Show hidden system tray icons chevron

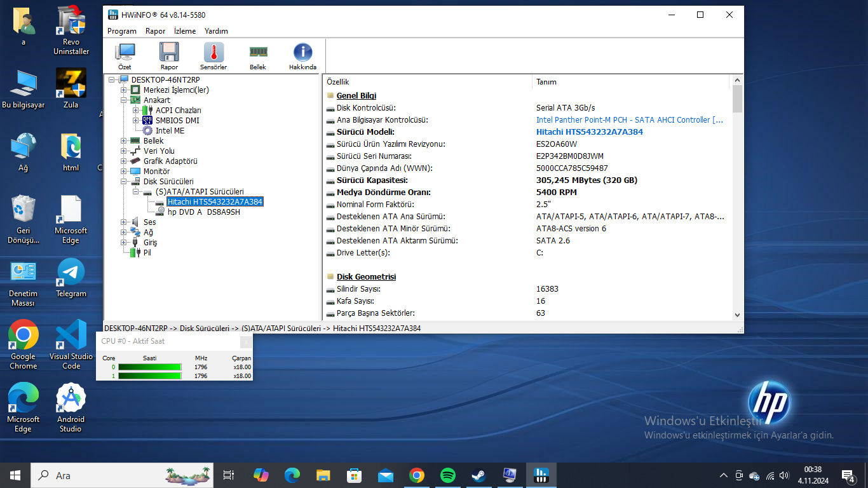coord(723,475)
